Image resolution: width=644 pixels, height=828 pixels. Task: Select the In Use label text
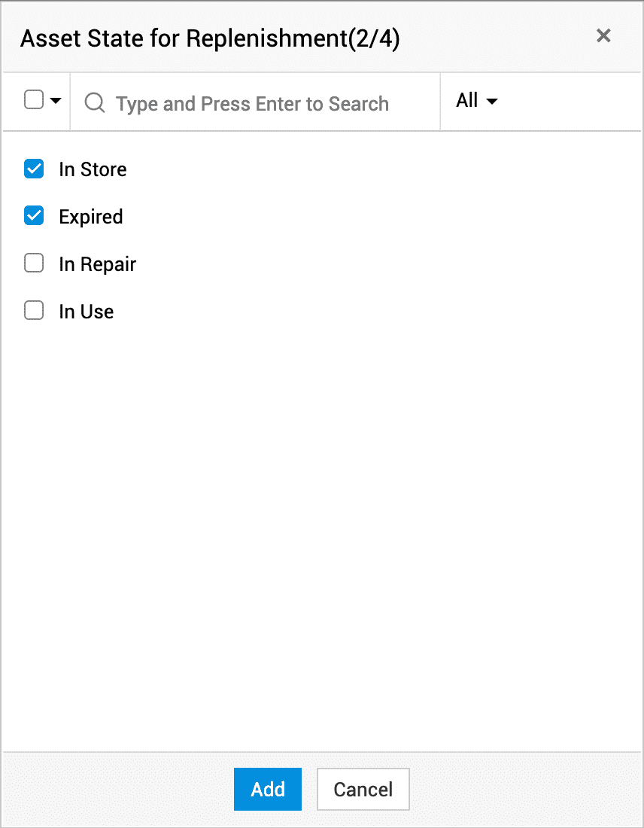point(87,312)
